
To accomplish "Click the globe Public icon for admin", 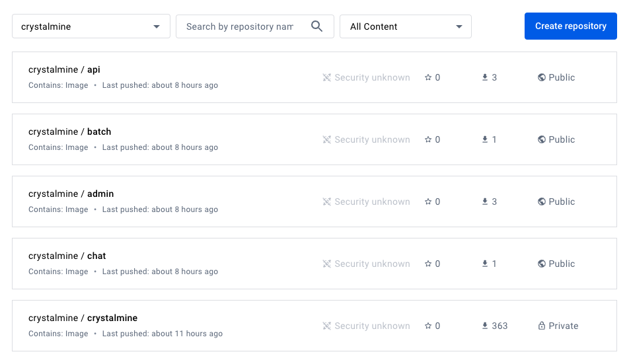I will click(x=542, y=201).
